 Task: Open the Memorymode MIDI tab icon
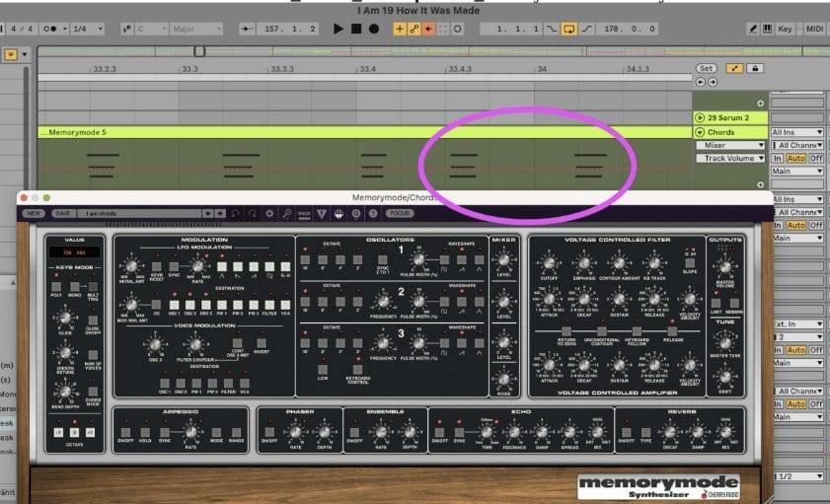point(304,213)
